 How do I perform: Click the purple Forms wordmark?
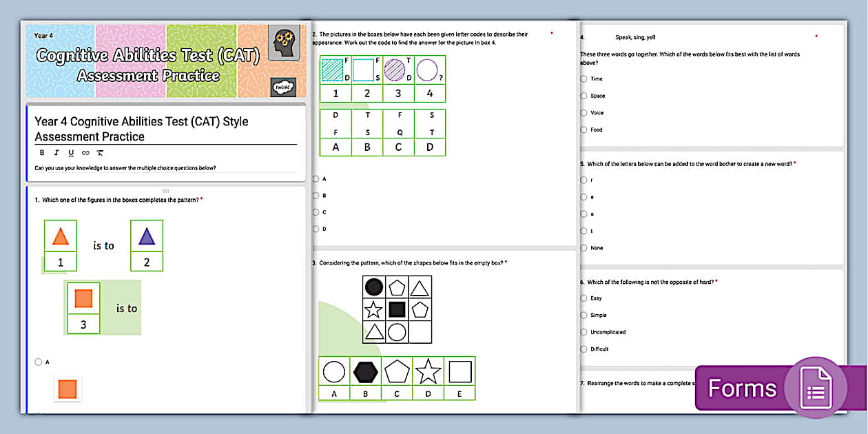click(742, 388)
